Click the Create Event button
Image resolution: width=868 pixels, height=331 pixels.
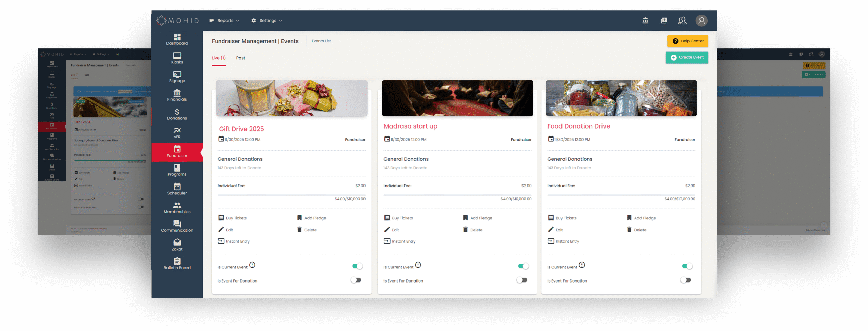pos(687,57)
